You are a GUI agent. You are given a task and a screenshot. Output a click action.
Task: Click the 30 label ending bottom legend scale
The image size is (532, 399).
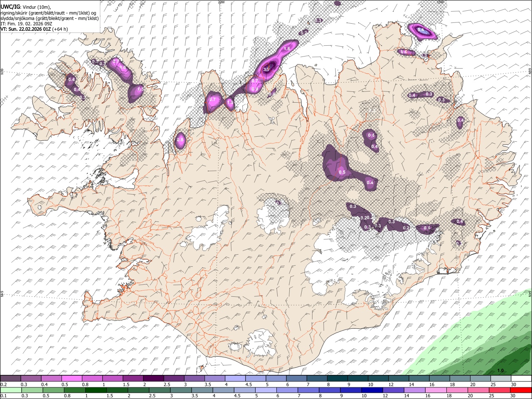(514, 396)
